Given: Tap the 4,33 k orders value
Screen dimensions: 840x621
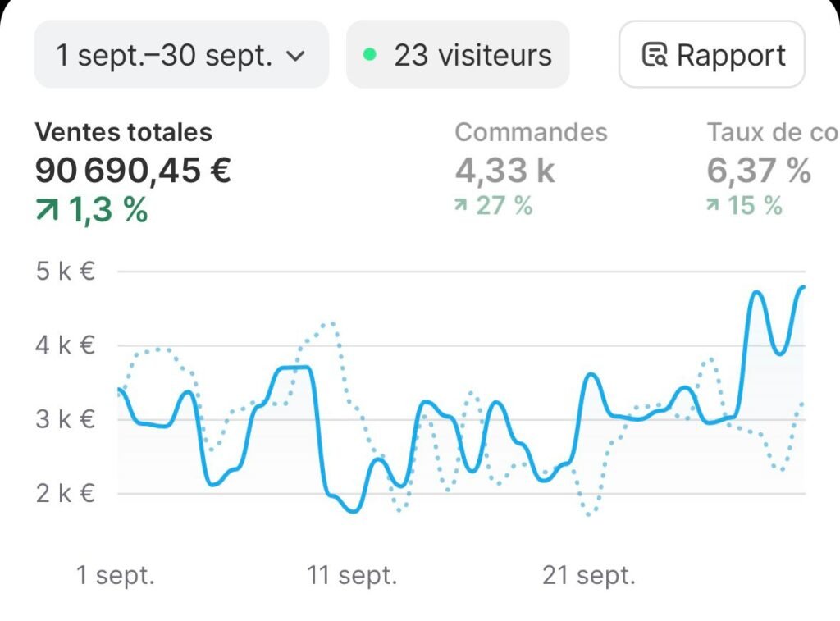Looking at the screenshot, I should click(504, 171).
